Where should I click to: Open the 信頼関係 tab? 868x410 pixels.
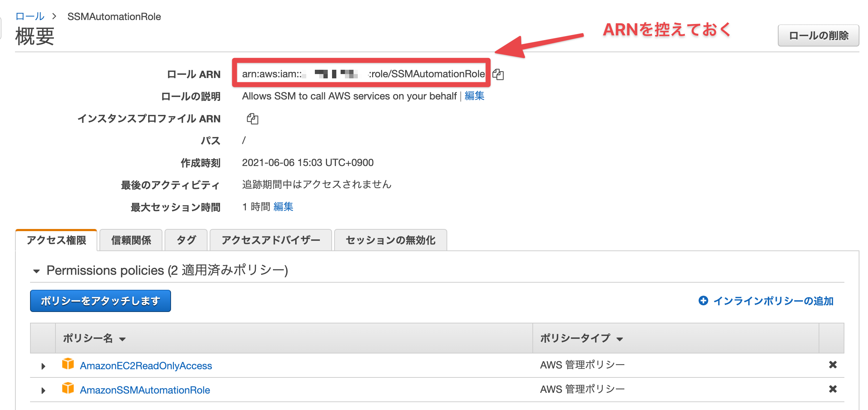pyautogui.click(x=131, y=240)
